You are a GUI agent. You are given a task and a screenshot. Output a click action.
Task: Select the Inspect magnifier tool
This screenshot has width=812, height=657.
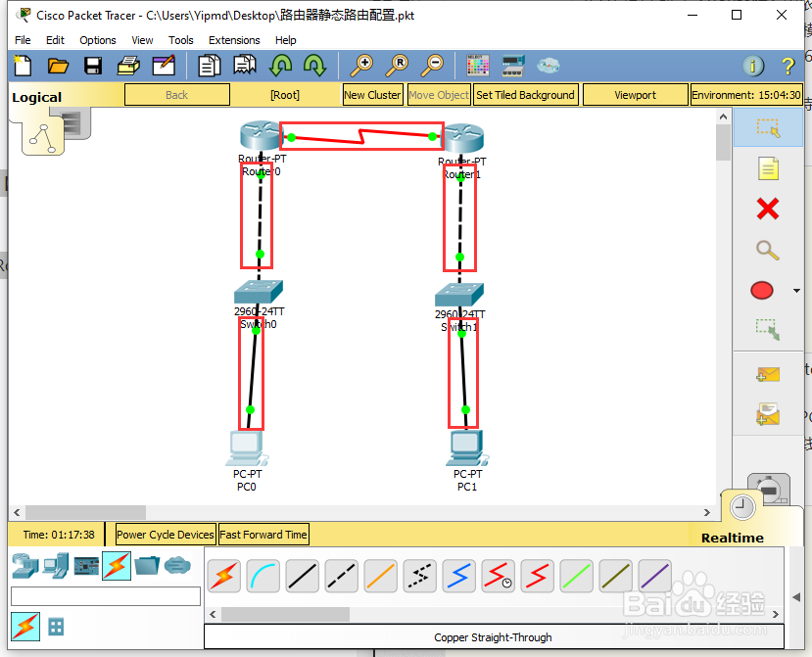point(768,250)
